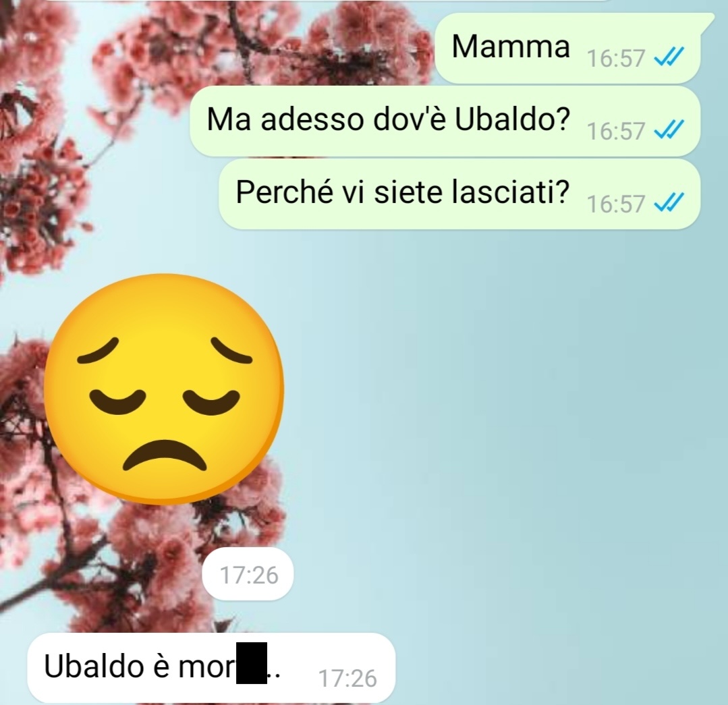Tap the word "Ubaldo?" in the green bubble
The width and height of the screenshot is (728, 705).
pyautogui.click(x=512, y=119)
